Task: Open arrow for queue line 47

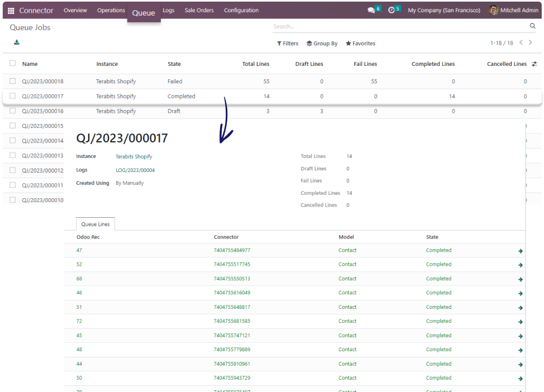Action: click(x=521, y=251)
